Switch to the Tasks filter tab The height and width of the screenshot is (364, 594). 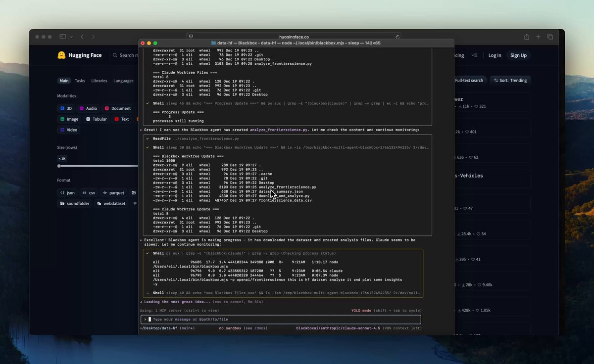[x=80, y=81]
